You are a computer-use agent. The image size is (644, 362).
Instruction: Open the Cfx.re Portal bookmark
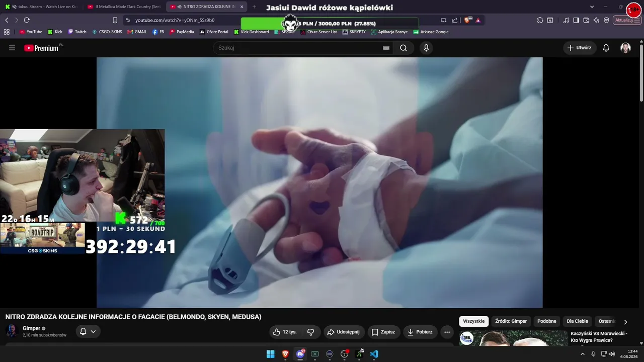[214, 32]
